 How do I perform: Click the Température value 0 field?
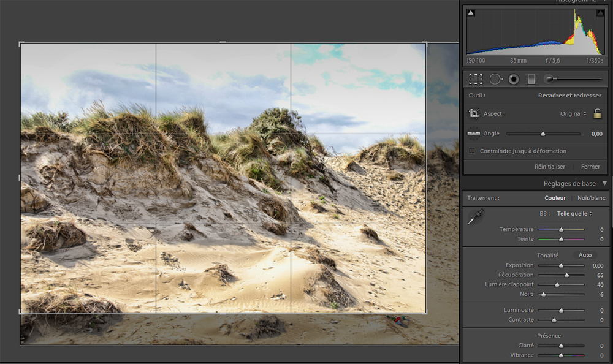(602, 230)
